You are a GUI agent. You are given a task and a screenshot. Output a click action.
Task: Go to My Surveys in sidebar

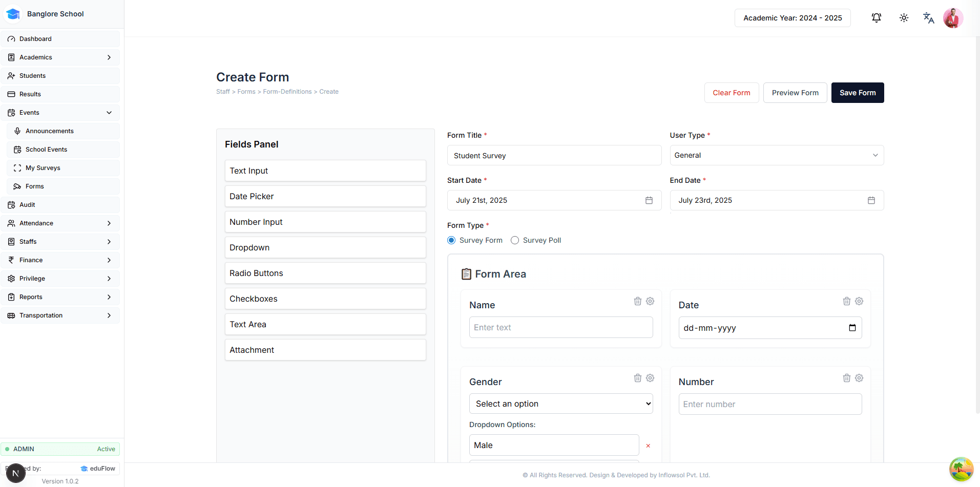click(43, 168)
